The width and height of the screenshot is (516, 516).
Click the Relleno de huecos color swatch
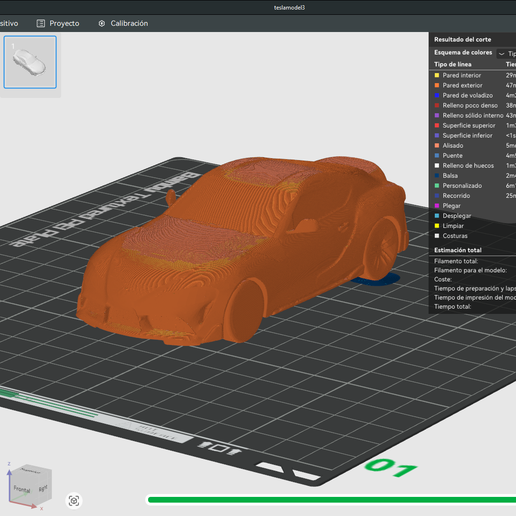pos(437,166)
